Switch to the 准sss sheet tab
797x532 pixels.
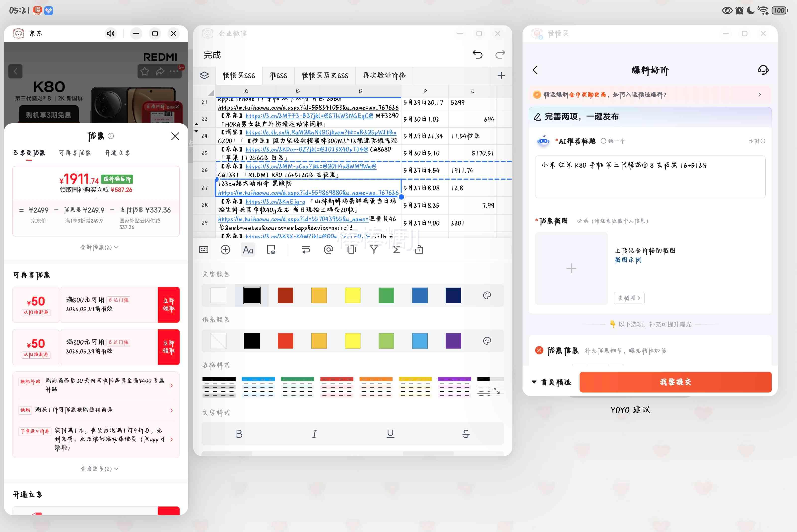[278, 75]
